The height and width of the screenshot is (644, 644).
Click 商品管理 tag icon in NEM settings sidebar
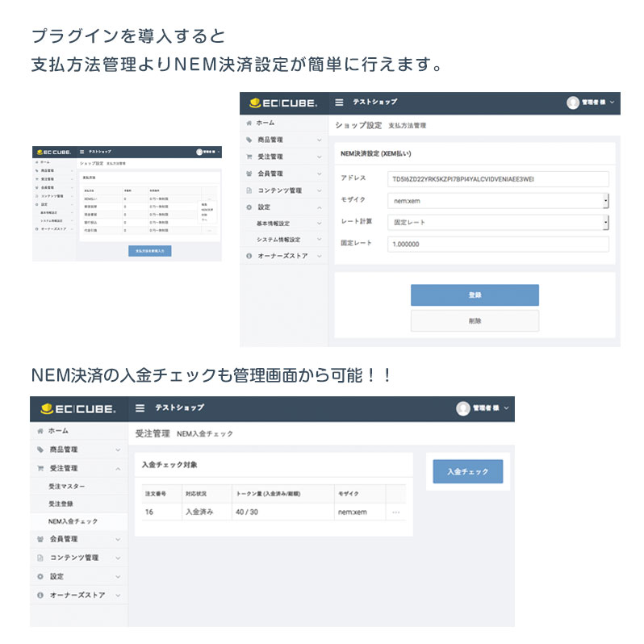click(249, 140)
